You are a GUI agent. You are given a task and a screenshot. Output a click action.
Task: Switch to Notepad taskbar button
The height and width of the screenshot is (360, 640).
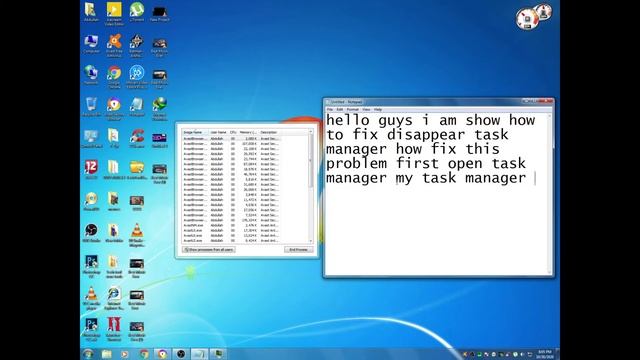[x=200, y=354]
